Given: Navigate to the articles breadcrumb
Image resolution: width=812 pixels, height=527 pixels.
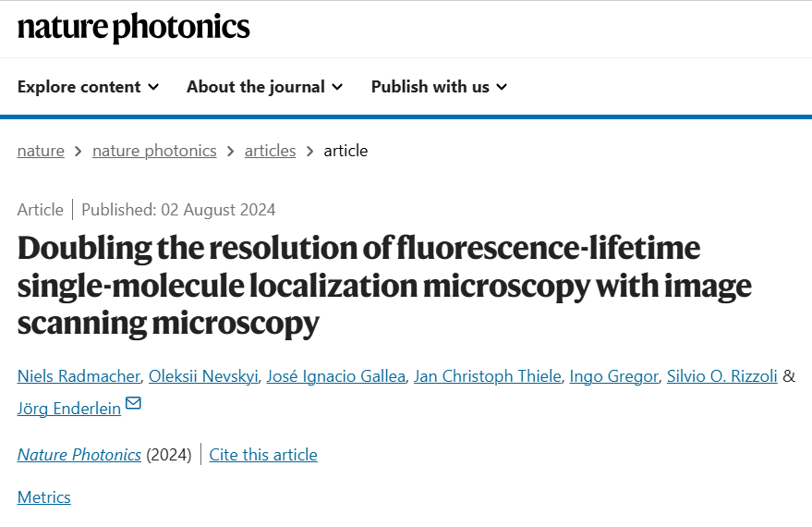Looking at the screenshot, I should coord(270,151).
